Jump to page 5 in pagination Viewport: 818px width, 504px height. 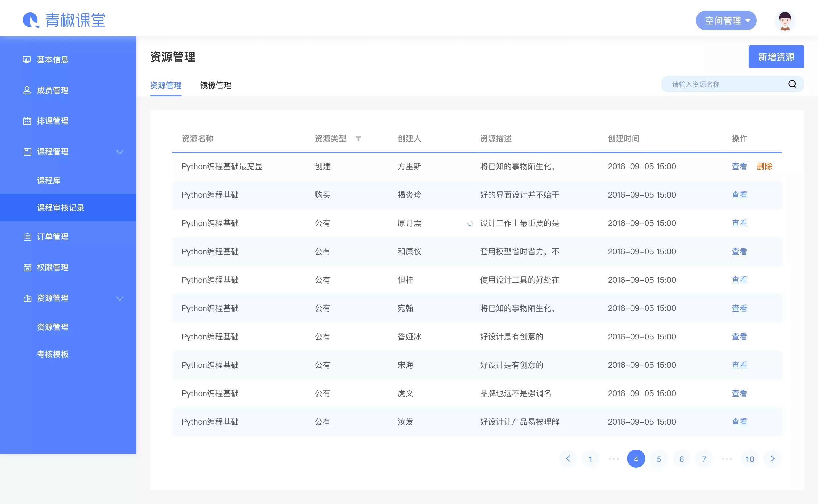(x=659, y=459)
